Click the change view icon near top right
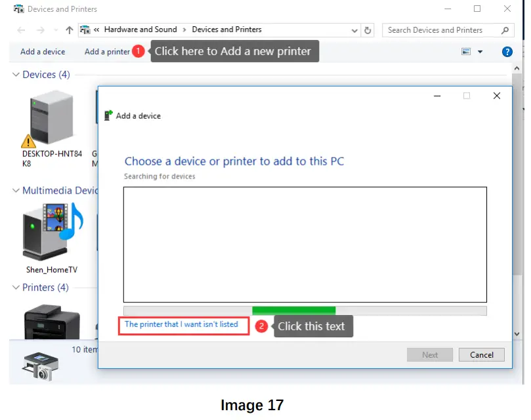This screenshot has width=531, height=420. 467,51
